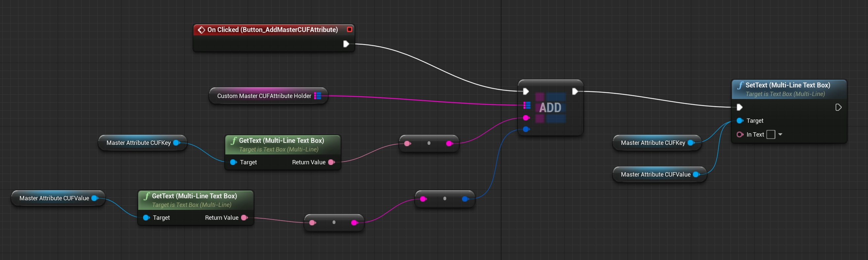Select the Custom Master CUFAttribute Holder variable node
868x260 pixels.
264,96
